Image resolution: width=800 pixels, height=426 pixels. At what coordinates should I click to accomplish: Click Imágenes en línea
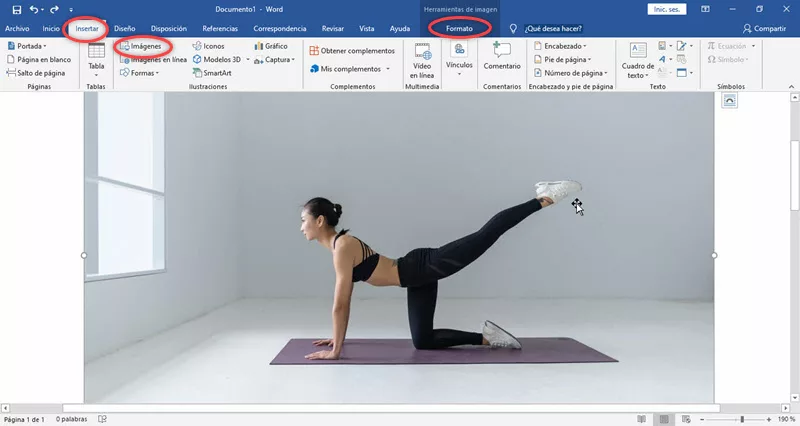(x=153, y=59)
